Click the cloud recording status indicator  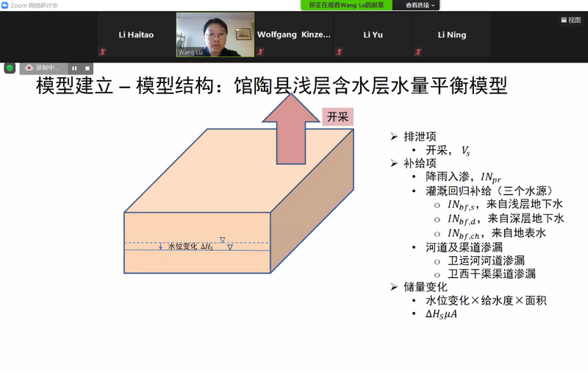43,68
